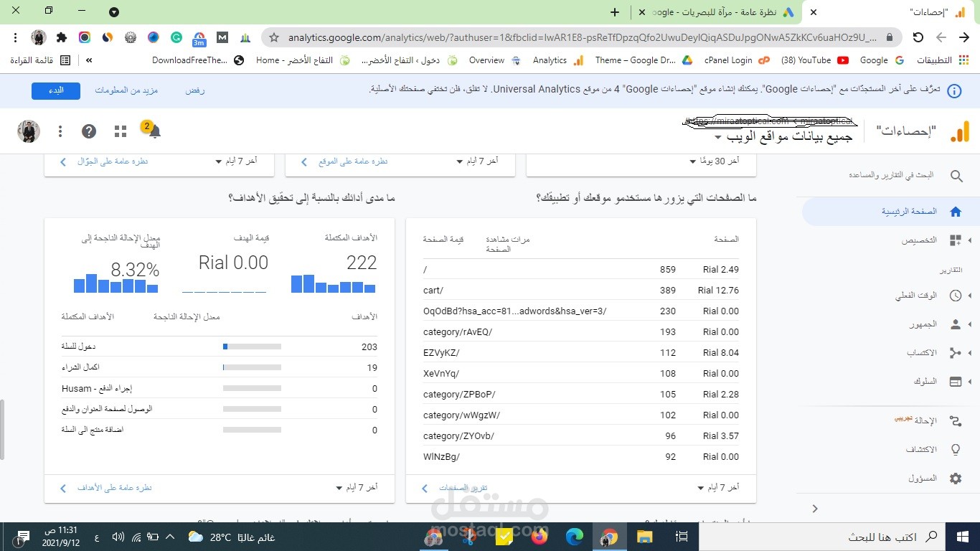The image size is (980, 551).
Task: Click the progress bar for دخول للسلة goal
Action: tap(253, 347)
